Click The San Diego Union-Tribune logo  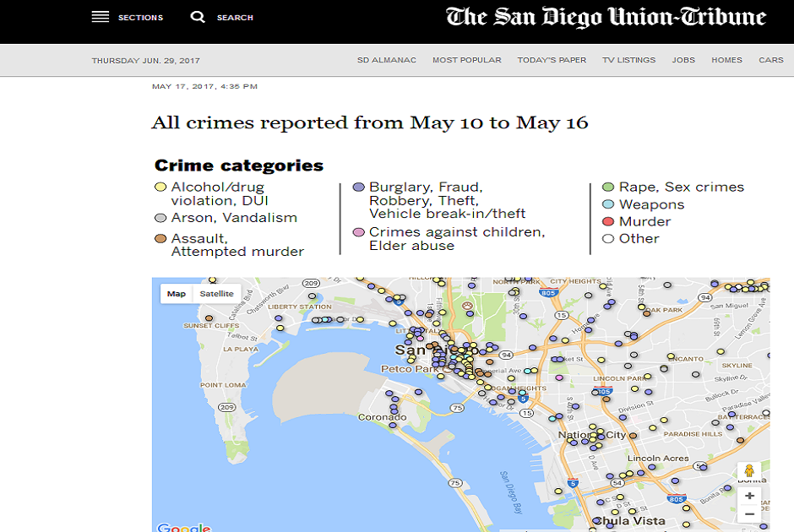[606, 18]
